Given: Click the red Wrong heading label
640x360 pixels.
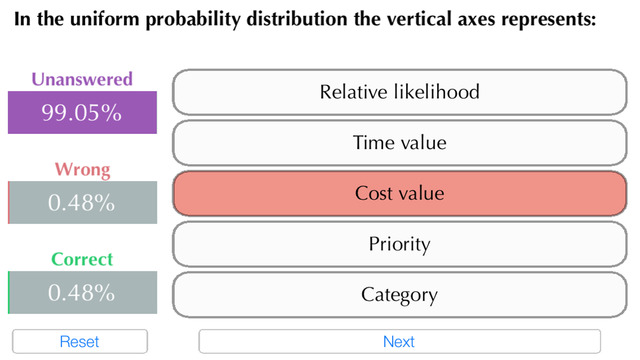Looking at the screenshot, I should (x=82, y=169).
